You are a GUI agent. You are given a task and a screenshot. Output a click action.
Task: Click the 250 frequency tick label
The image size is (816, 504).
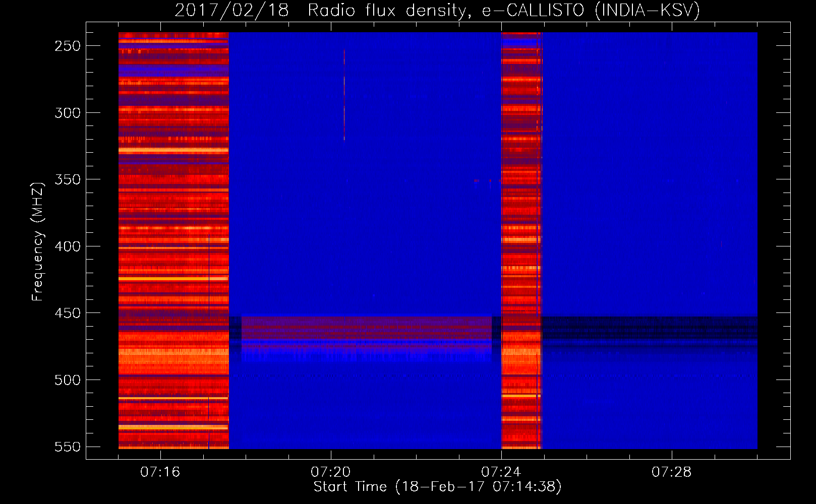(68, 46)
